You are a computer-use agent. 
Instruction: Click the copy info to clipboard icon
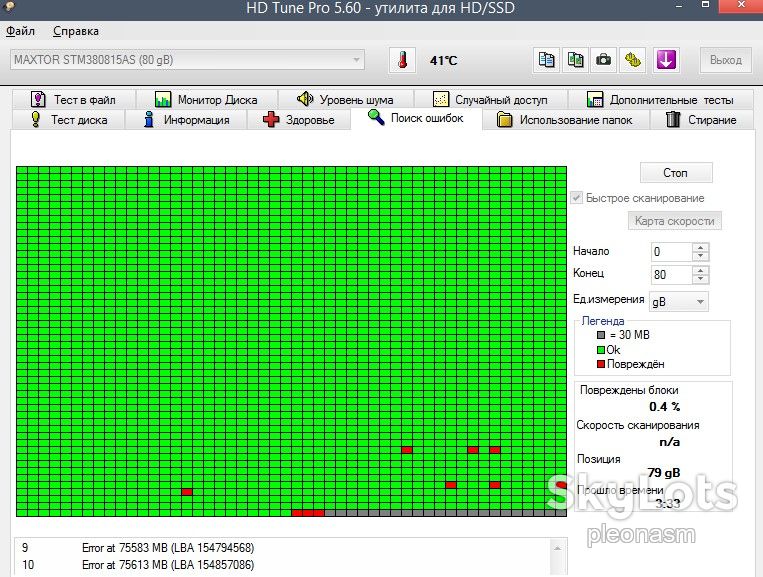click(546, 60)
